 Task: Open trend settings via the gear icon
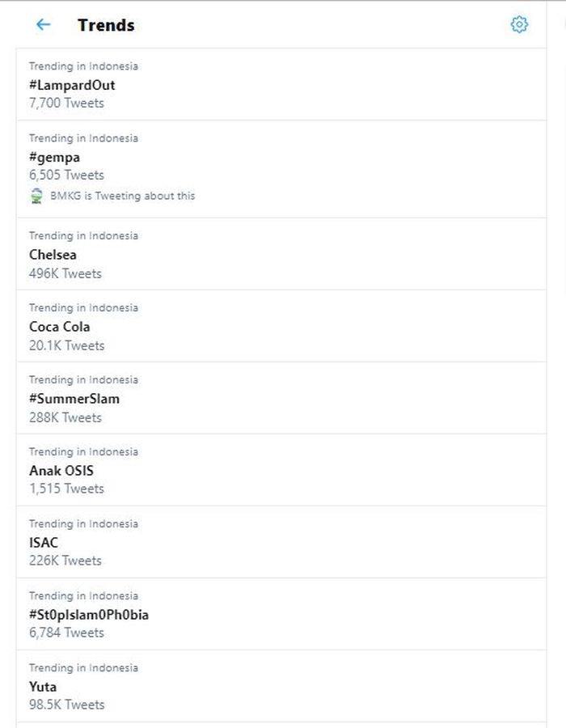pyautogui.click(x=521, y=24)
